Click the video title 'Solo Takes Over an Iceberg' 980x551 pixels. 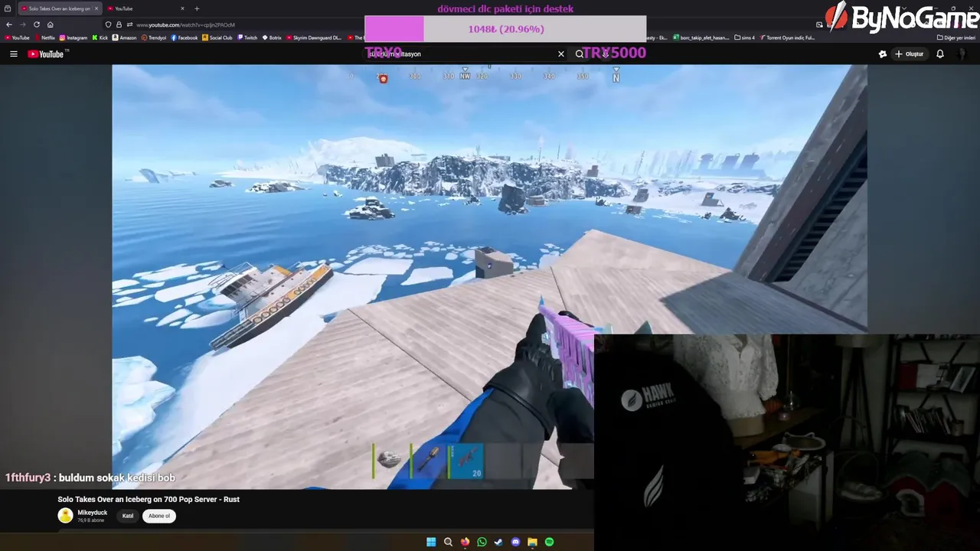(x=149, y=499)
